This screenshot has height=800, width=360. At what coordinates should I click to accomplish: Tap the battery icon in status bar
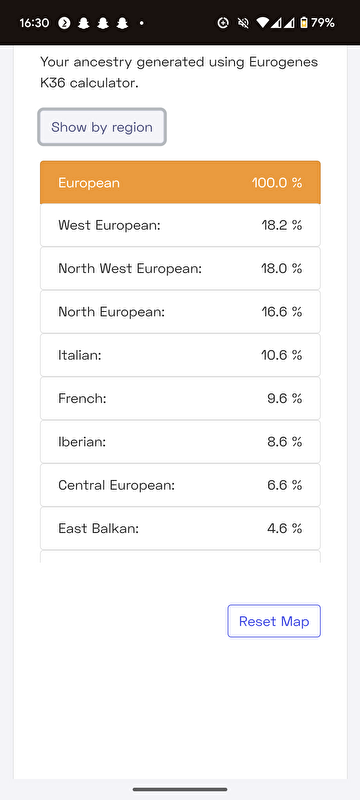[x=304, y=23]
